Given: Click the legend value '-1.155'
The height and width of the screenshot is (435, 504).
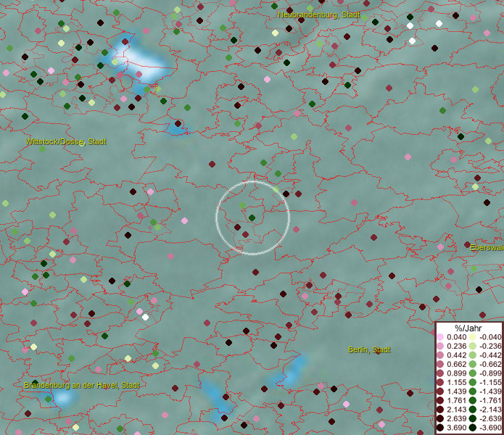Looking at the screenshot, I should pyautogui.click(x=490, y=382).
